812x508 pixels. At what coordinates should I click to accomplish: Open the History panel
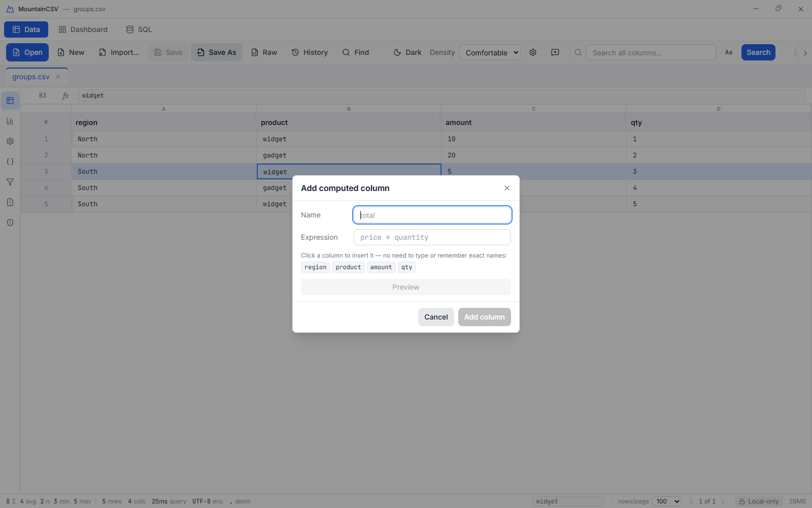[x=310, y=52]
